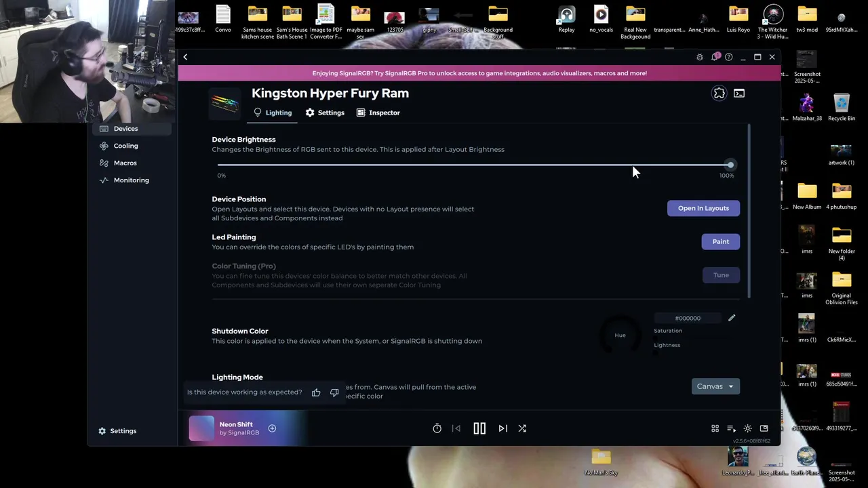Click the puzzle piece plugin icon
868x488 pixels.
(x=719, y=94)
